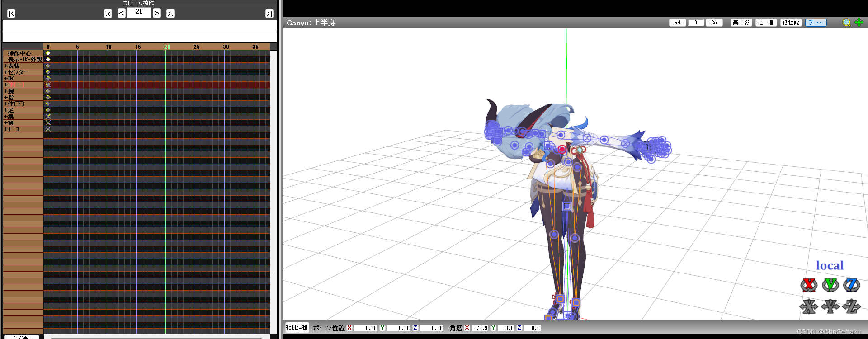Expand the selected 体(上) timeline group
Screen dimensions: 868x339
pyautogui.click(x=6, y=85)
